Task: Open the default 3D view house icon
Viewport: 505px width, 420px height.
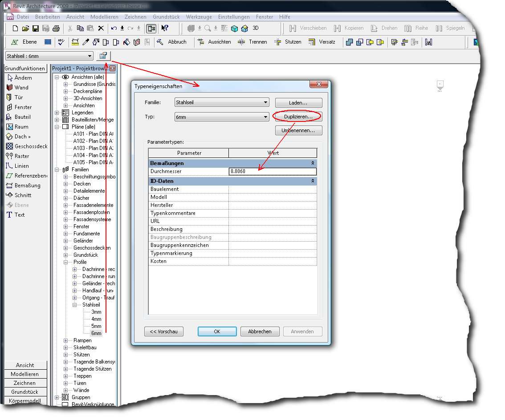Action: (x=244, y=28)
